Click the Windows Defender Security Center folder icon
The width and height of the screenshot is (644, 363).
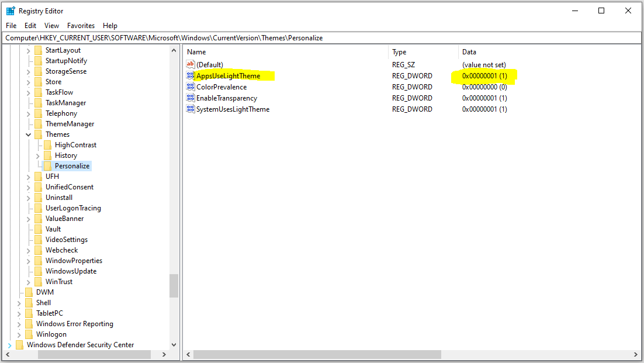19,345
